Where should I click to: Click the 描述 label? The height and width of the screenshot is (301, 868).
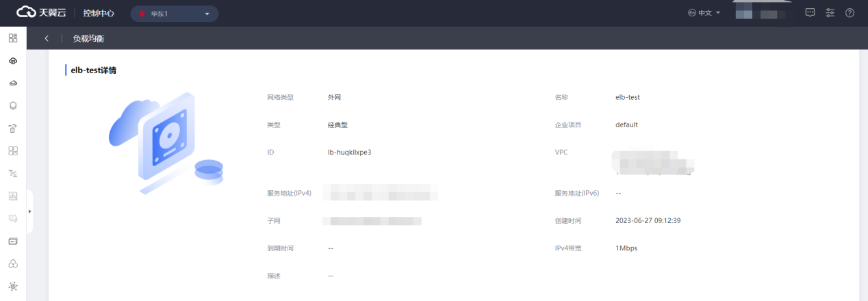pos(274,275)
